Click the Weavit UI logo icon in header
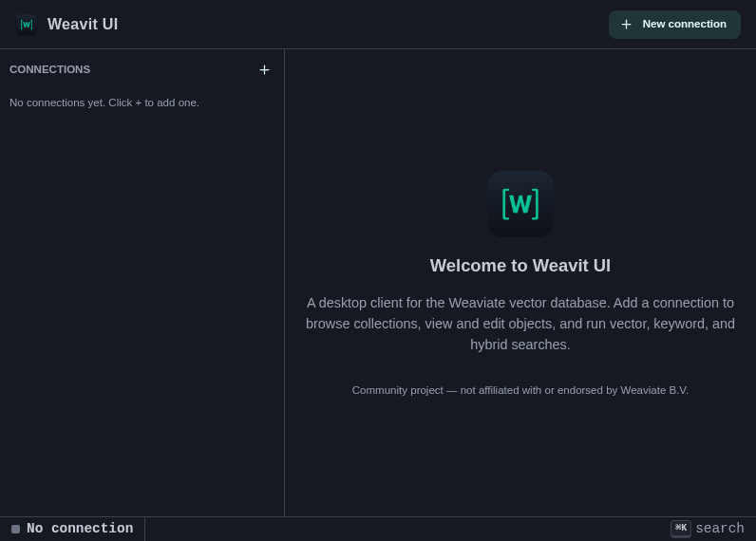Viewport: 756px width, 541px height. [27, 25]
